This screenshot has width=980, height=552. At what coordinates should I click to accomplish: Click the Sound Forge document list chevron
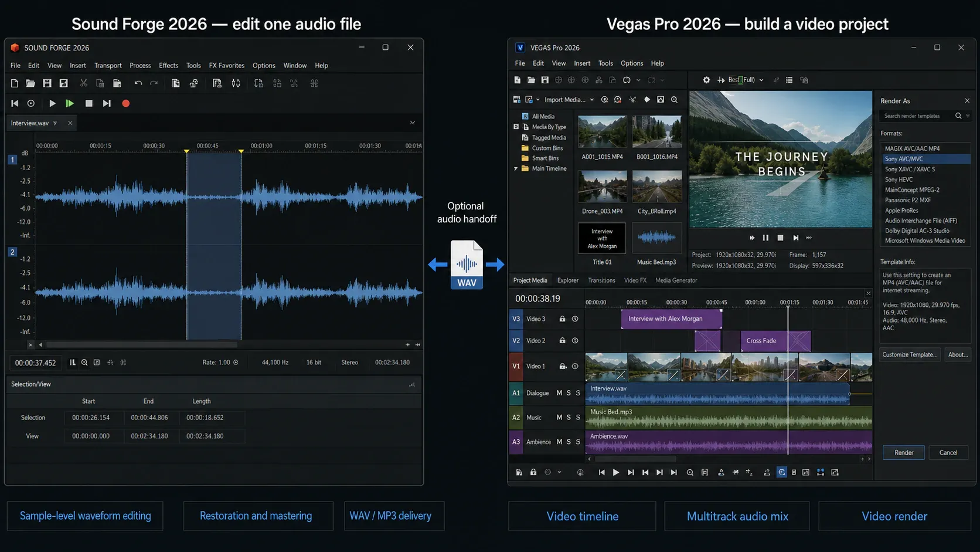click(x=413, y=123)
